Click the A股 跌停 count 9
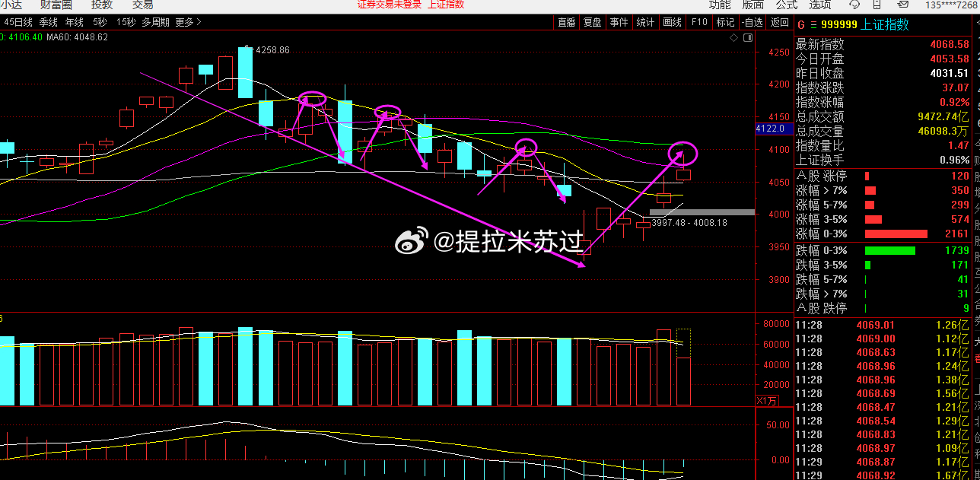This screenshot has width=980, height=480. (x=966, y=308)
